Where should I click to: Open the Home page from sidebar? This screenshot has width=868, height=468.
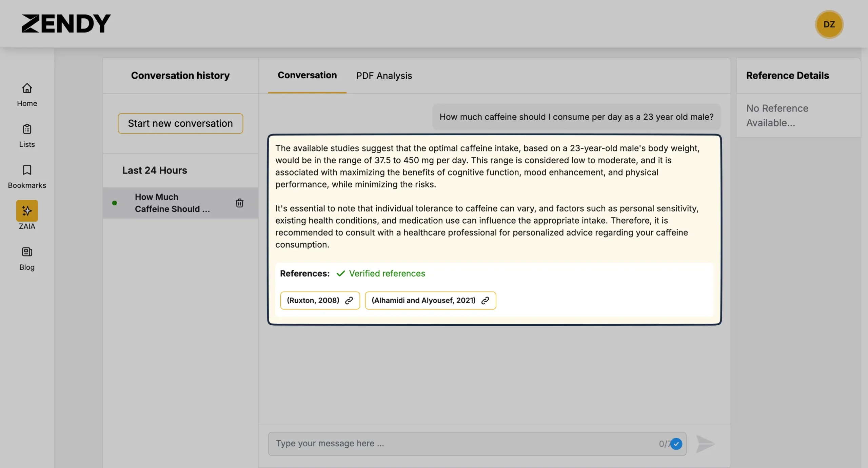(x=27, y=95)
